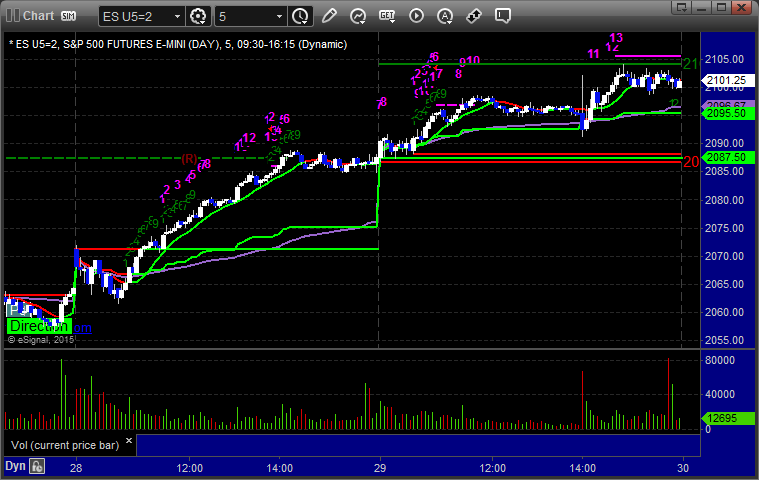Select the Vol (current price bar) tab
Screen dimensions: 759x480
[x=67, y=444]
